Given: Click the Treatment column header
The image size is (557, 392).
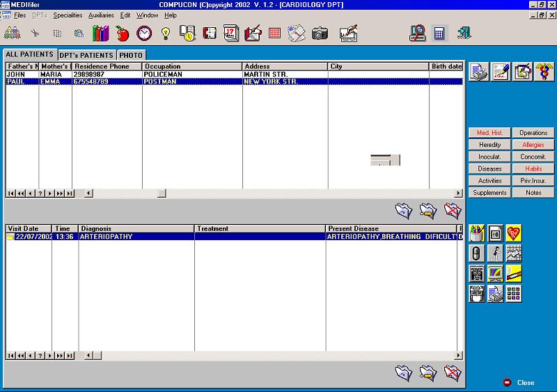Looking at the screenshot, I should click(260, 229).
